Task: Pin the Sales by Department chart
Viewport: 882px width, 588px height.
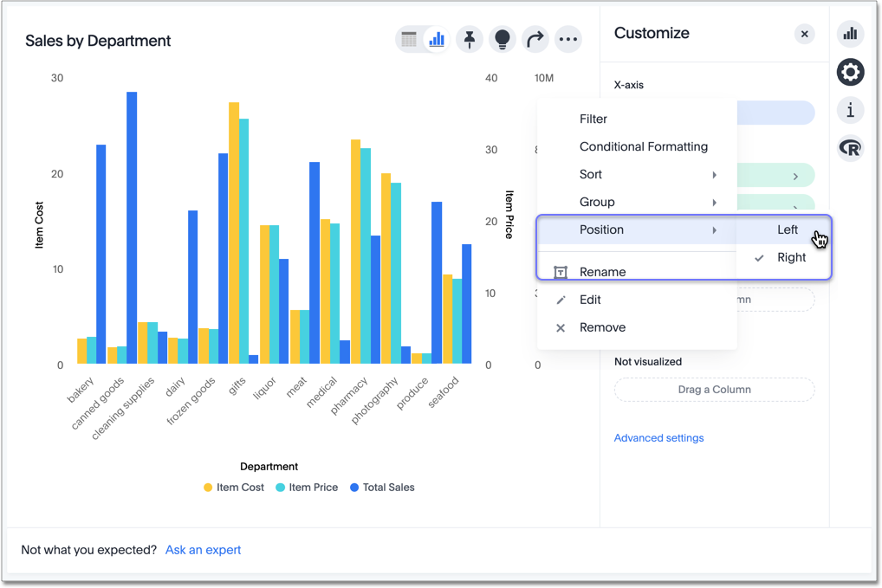Action: pyautogui.click(x=470, y=39)
